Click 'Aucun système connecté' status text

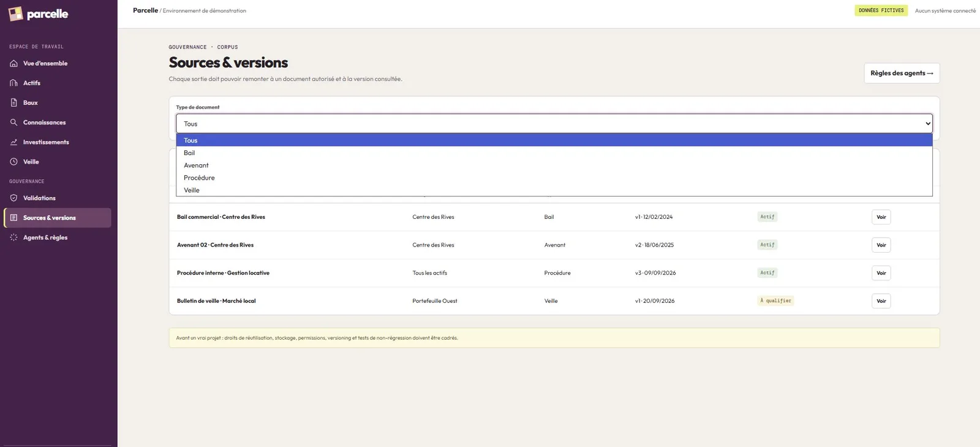coord(945,10)
